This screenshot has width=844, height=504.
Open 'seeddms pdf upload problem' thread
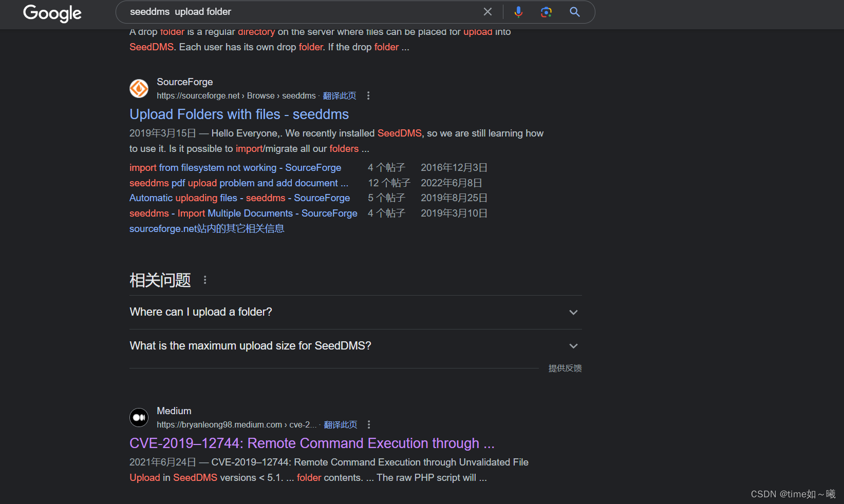tap(239, 183)
